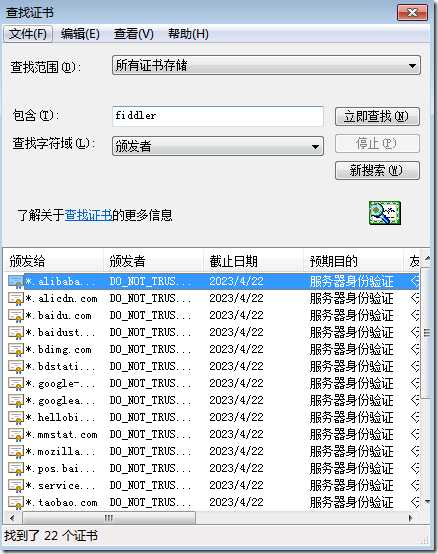Click certificate icon of *.bdimg.com row

point(16,350)
